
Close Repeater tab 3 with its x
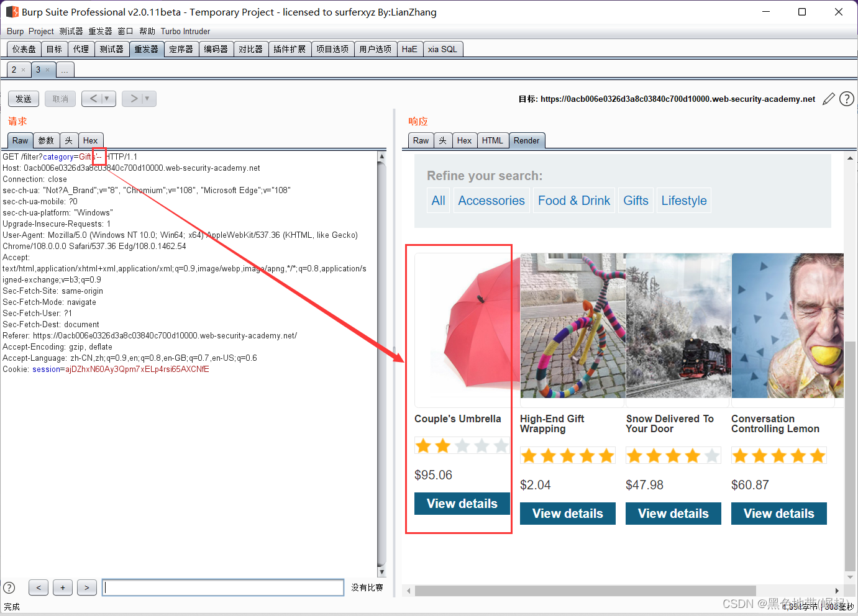point(48,70)
